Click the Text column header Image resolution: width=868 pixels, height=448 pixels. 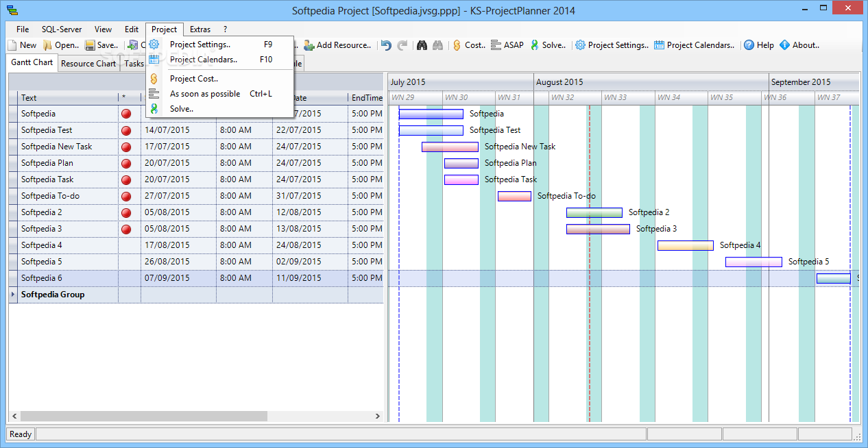69,98
